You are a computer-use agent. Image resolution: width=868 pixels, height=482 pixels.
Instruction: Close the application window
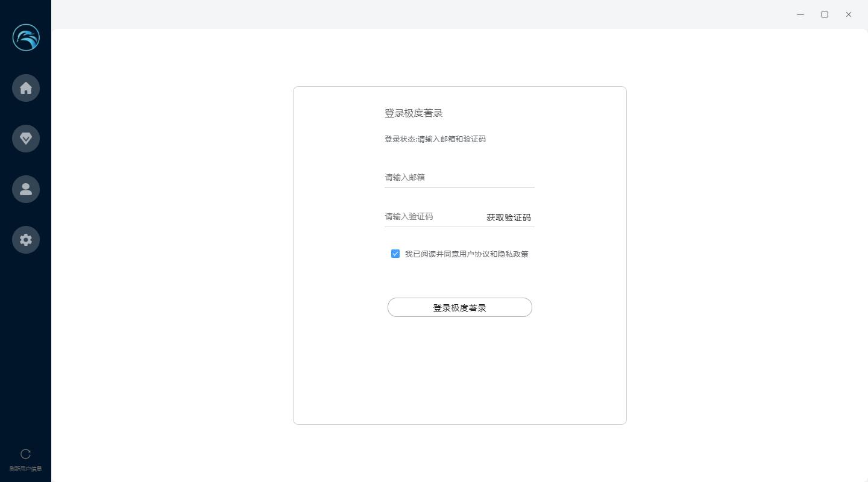pyautogui.click(x=849, y=14)
